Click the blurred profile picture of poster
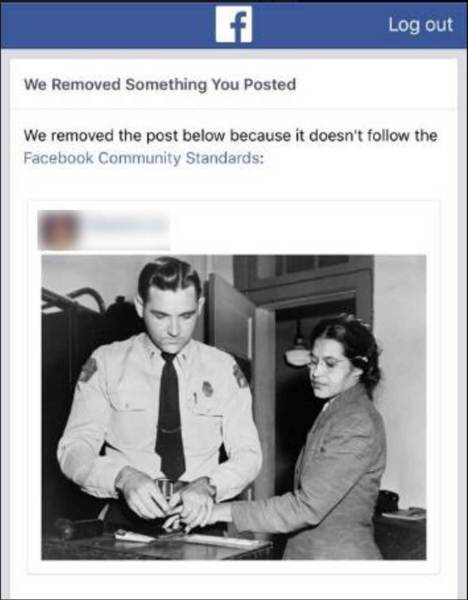 (x=59, y=230)
